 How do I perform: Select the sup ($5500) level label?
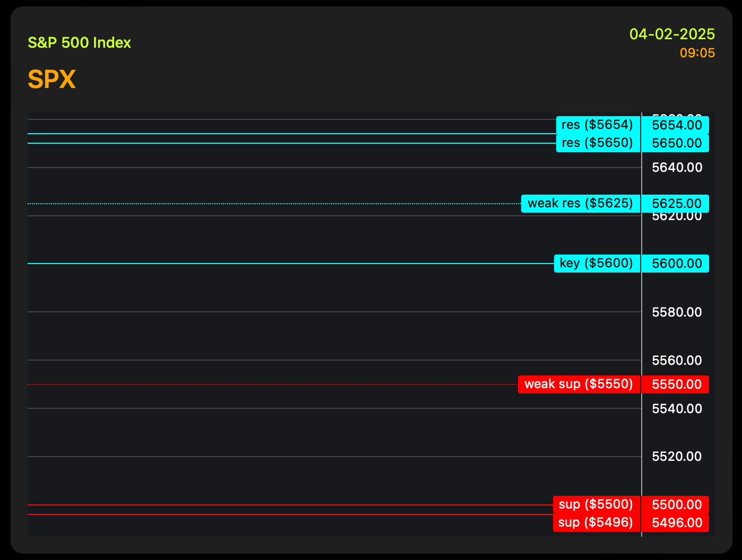coord(597,505)
